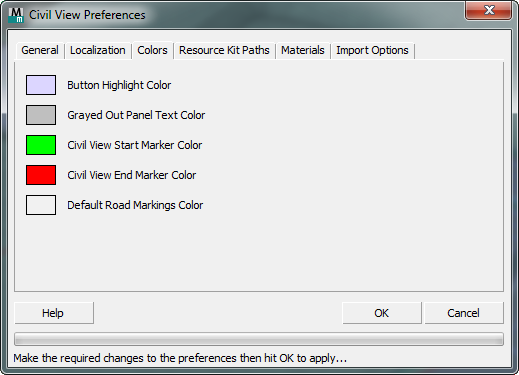Open the Resource Kit Paths tab
Screen dimensions: 519x375
coord(224,50)
